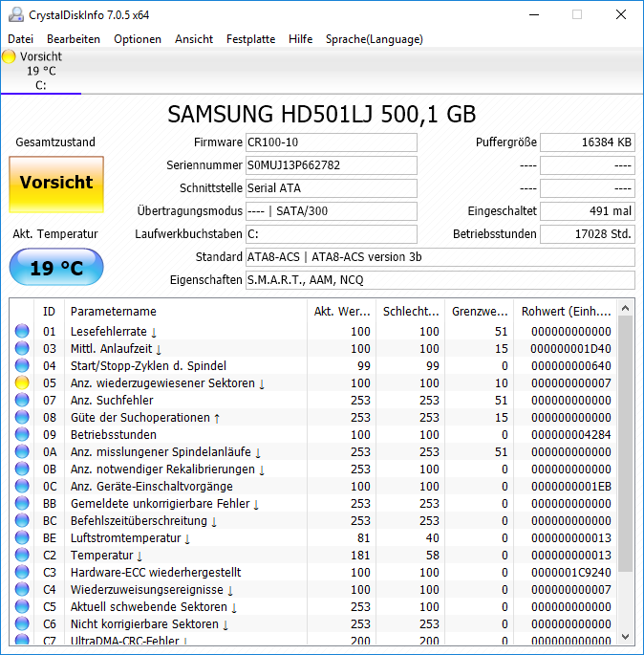
Task: Click the yellow warning icon for wiederzugewiesener Sektoren
Action: coord(22,382)
